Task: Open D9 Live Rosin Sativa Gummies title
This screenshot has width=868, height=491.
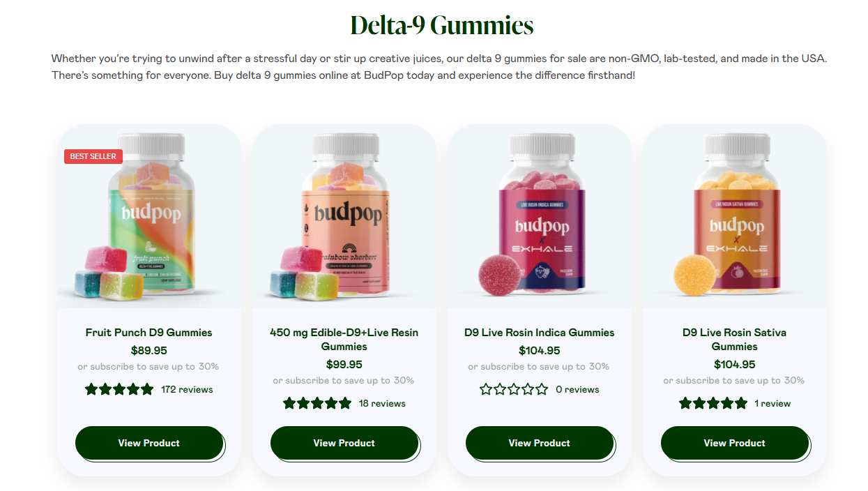Action: 735,340
